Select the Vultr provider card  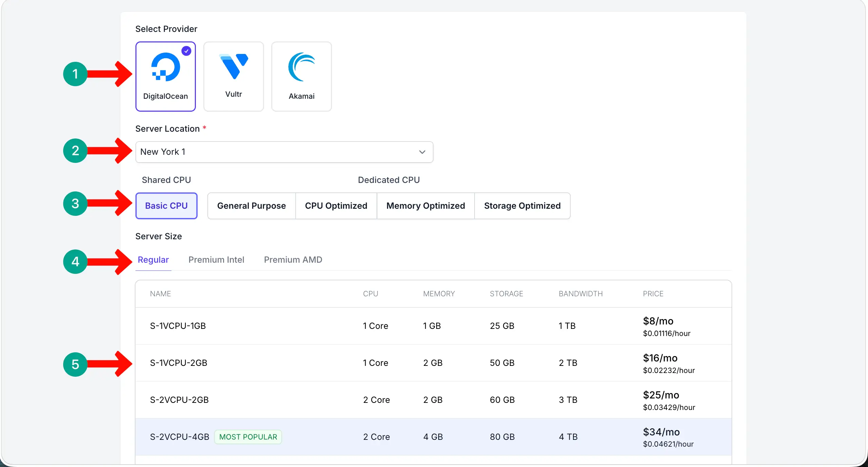[234, 76]
